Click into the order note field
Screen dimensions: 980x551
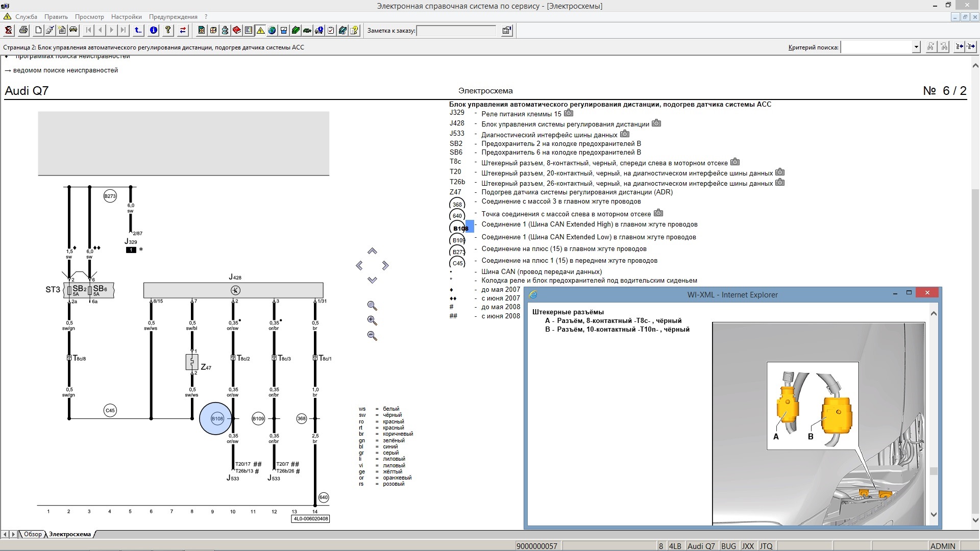point(456,31)
